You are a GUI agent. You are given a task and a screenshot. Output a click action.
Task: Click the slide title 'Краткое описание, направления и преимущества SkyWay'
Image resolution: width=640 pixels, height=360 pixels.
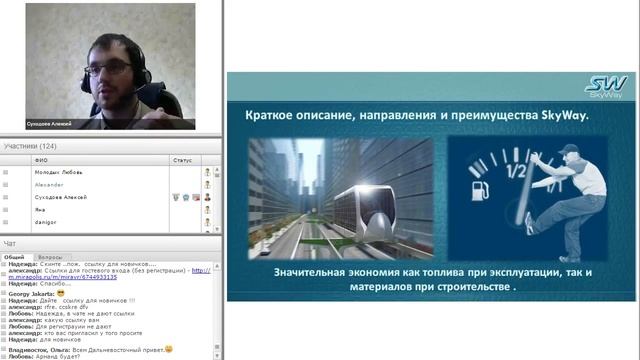click(x=417, y=115)
